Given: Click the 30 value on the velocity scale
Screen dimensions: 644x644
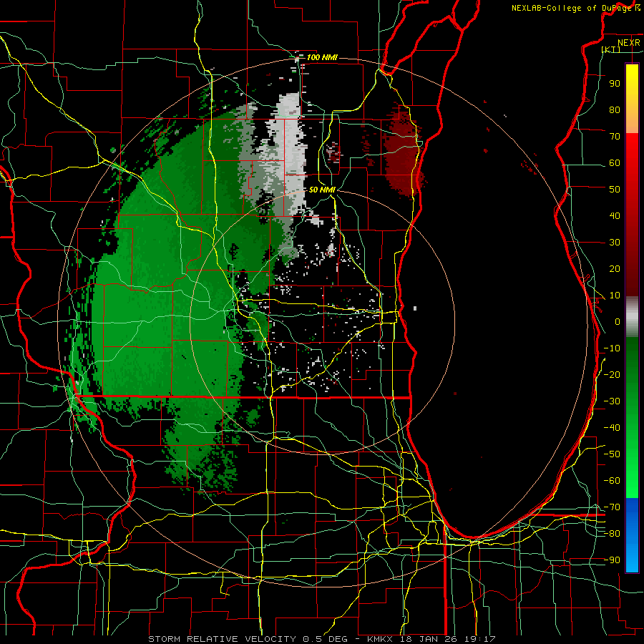Looking at the screenshot, I should coord(615,243).
